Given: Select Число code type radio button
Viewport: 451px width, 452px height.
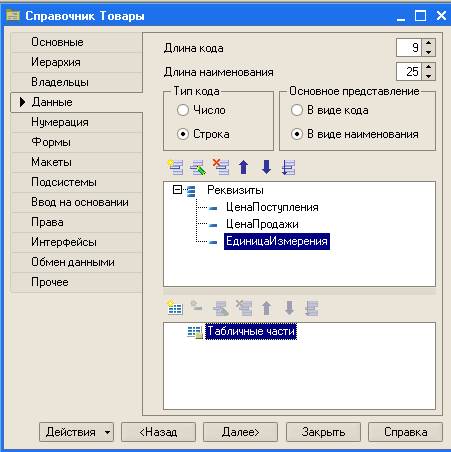Looking at the screenshot, I should 183,110.
